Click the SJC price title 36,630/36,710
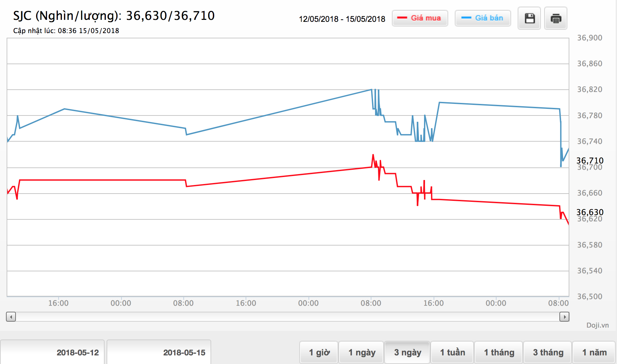Viewport: 617px width, 364px height. click(114, 16)
